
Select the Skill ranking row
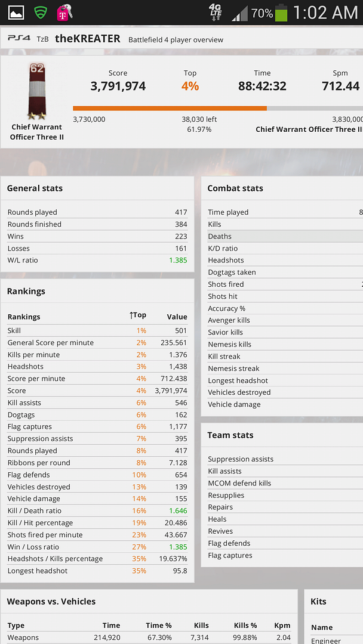(x=97, y=330)
